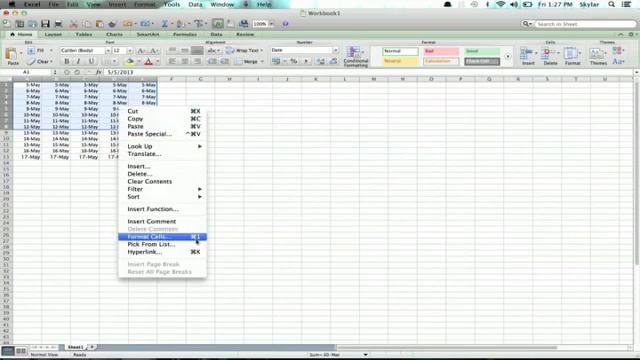Apply the Bad cell style swatch
This screenshot has width=640, height=360.
point(441,51)
